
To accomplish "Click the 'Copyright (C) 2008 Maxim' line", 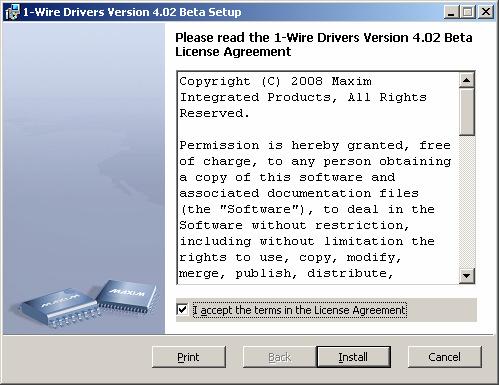I will [x=276, y=81].
